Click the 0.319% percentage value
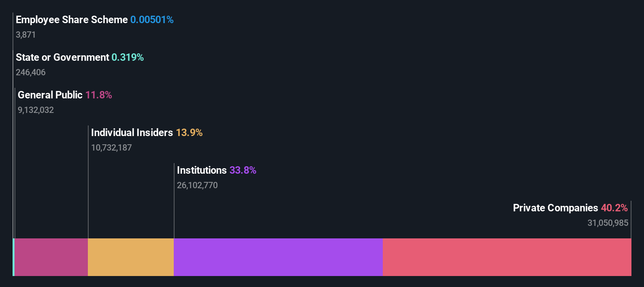This screenshot has width=644, height=287. [x=127, y=57]
